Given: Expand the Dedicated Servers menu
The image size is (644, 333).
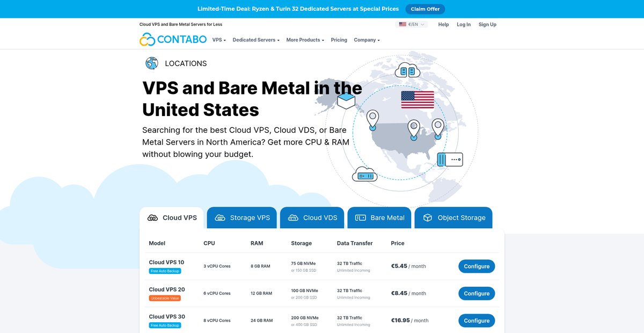Looking at the screenshot, I should pos(256,40).
